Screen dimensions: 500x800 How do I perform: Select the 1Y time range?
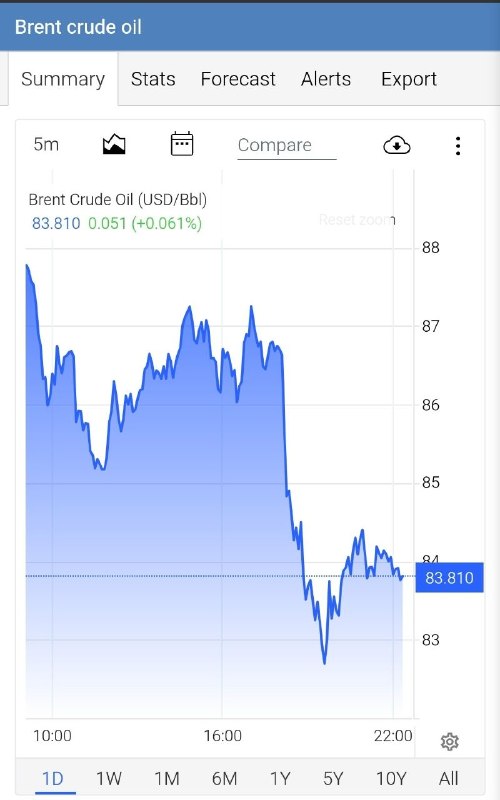(280, 779)
